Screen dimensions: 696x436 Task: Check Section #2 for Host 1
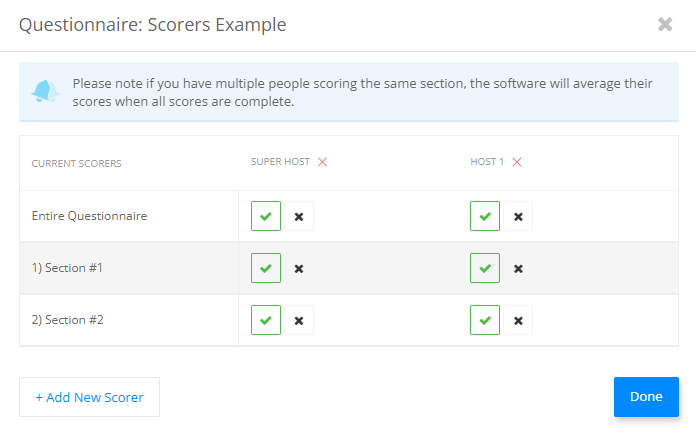485,320
